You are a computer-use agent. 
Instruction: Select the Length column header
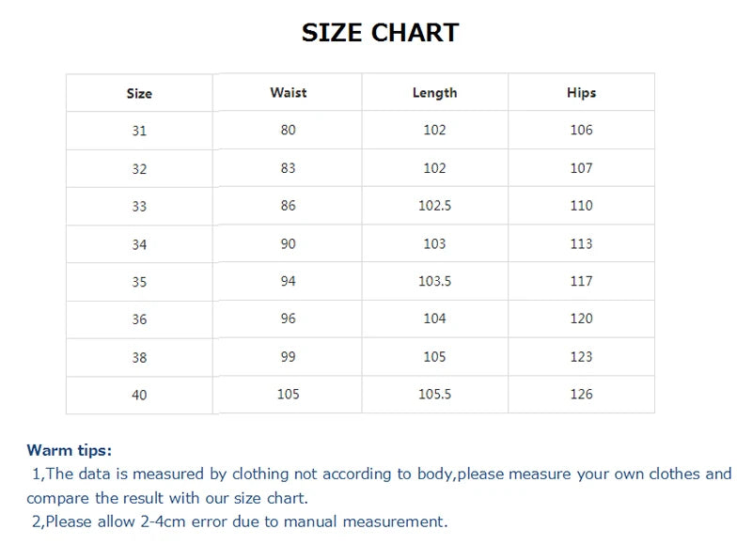point(434,92)
